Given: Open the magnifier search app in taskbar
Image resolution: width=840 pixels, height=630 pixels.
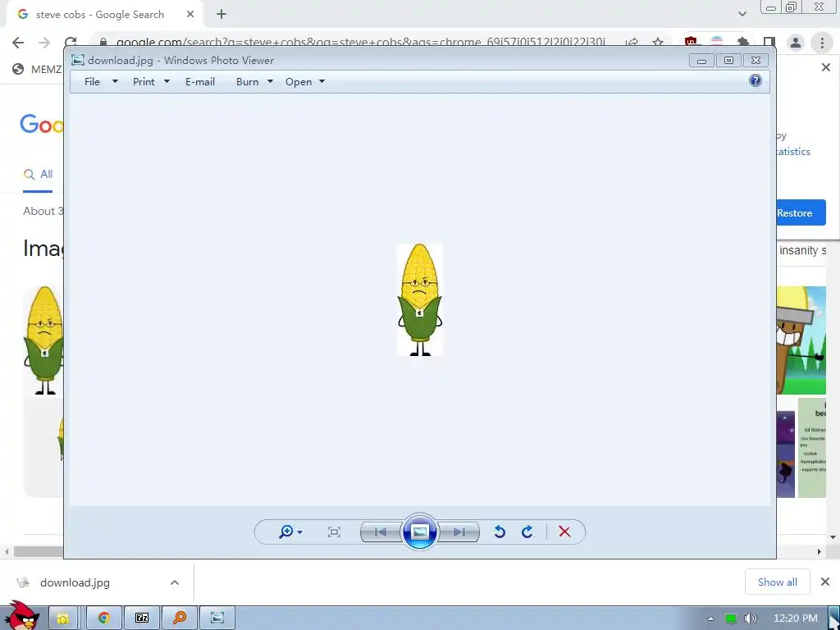Looking at the screenshot, I should 180,618.
